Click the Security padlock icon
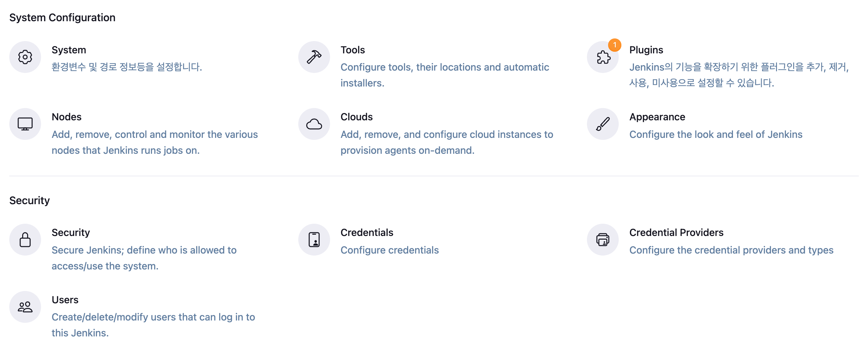The image size is (868, 348). click(25, 239)
